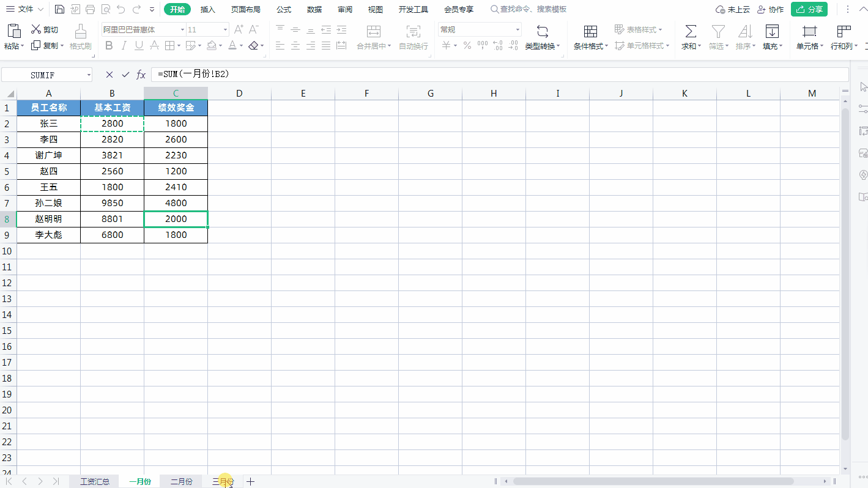Click the Type Conversion (类型转换) icon
Viewport: 868px width, 488px height.
pos(543,32)
